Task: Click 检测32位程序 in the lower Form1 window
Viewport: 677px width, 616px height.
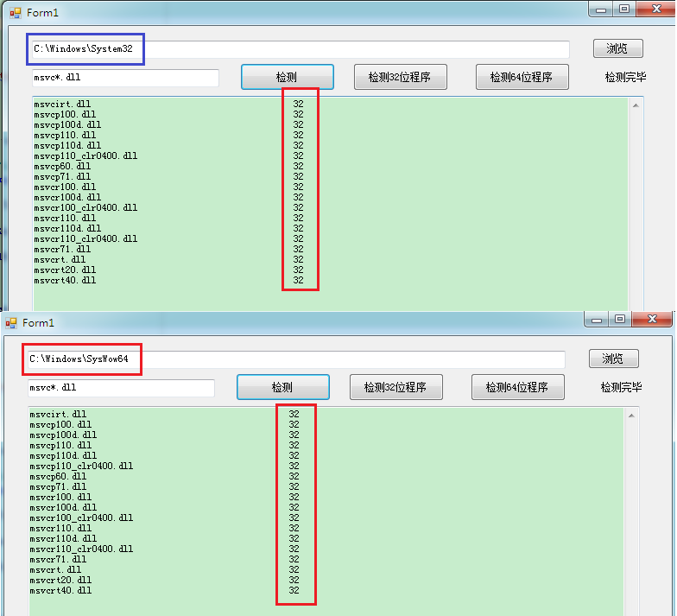Action: tap(395, 387)
